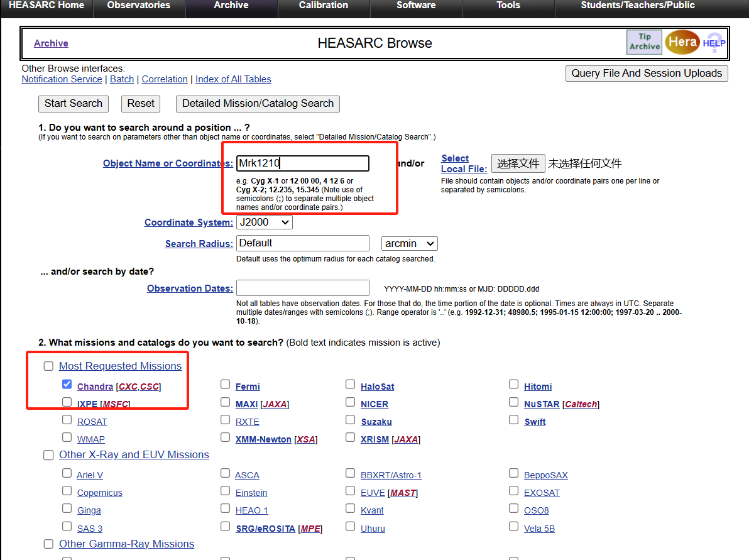749x560 pixels.
Task: Click Query File And Session Uploads button
Action: click(x=647, y=74)
